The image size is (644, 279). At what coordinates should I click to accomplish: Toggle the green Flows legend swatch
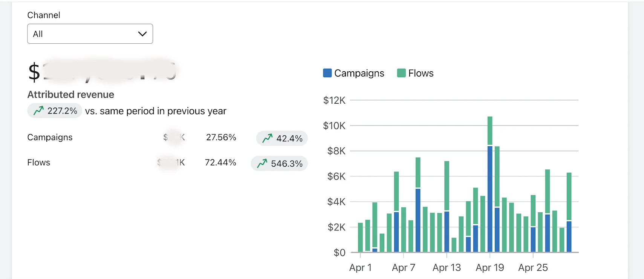(x=401, y=73)
